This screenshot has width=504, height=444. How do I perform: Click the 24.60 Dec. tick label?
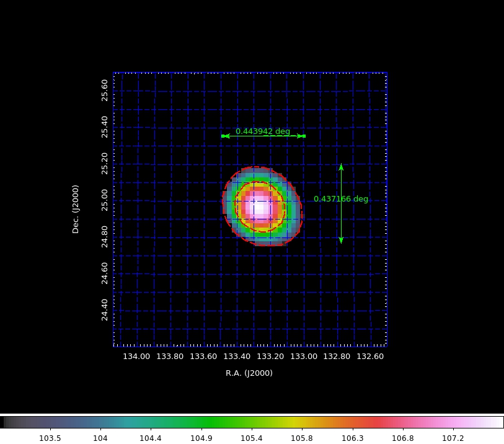pyautogui.click(x=105, y=273)
